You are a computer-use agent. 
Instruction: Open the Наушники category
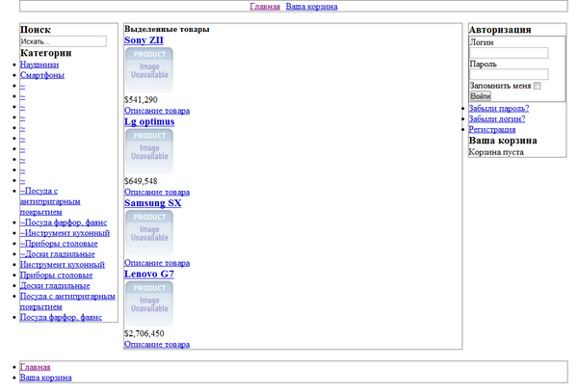coord(39,65)
